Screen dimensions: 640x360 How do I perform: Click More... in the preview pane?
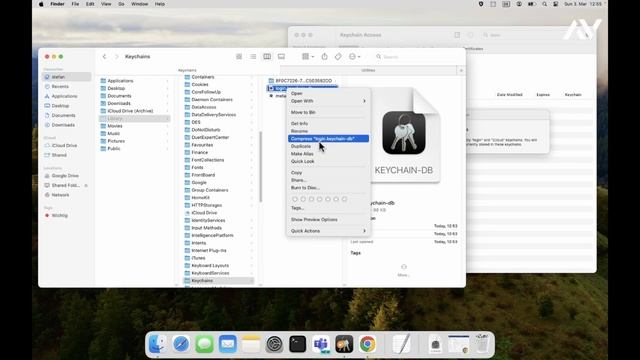coord(404,270)
